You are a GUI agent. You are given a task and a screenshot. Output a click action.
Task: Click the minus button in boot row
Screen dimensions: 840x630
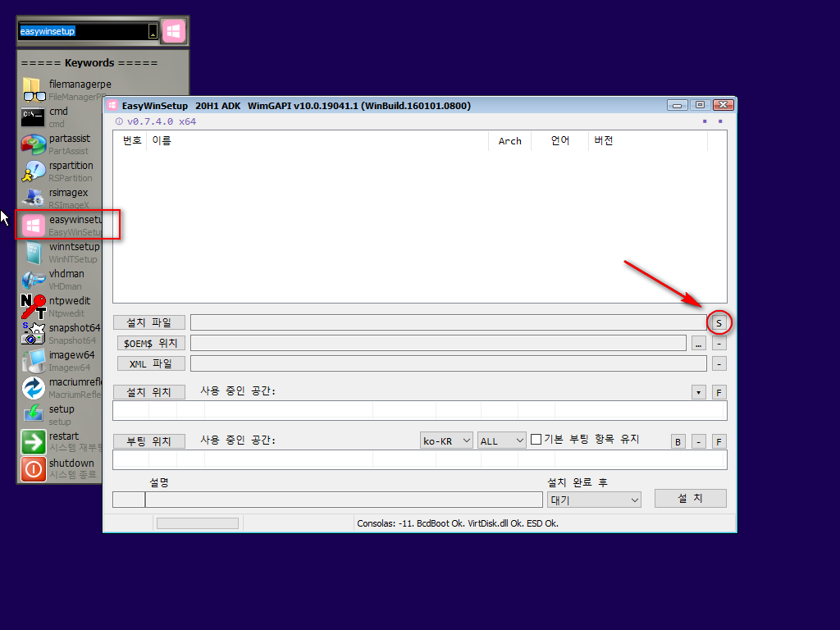click(699, 441)
